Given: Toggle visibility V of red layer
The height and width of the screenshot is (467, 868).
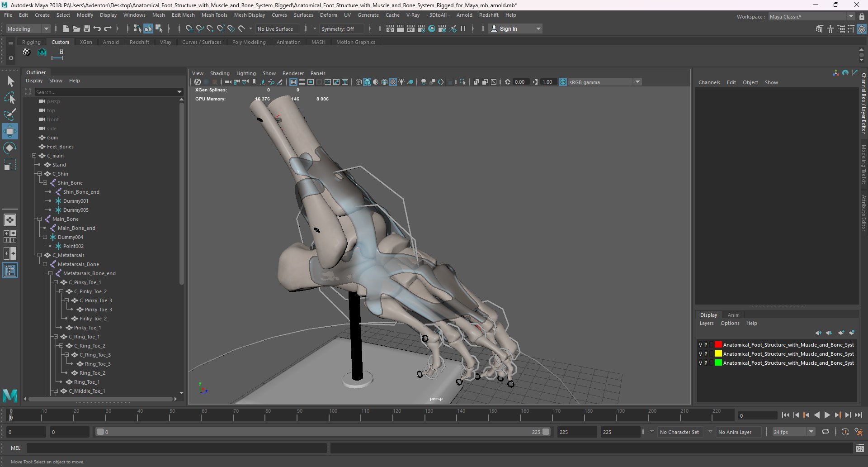Looking at the screenshot, I should pos(700,345).
